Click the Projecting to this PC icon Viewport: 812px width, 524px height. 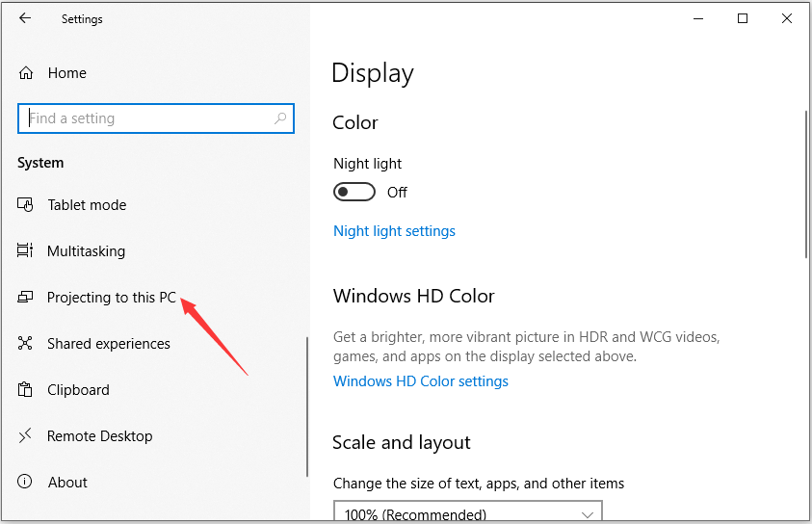click(25, 298)
